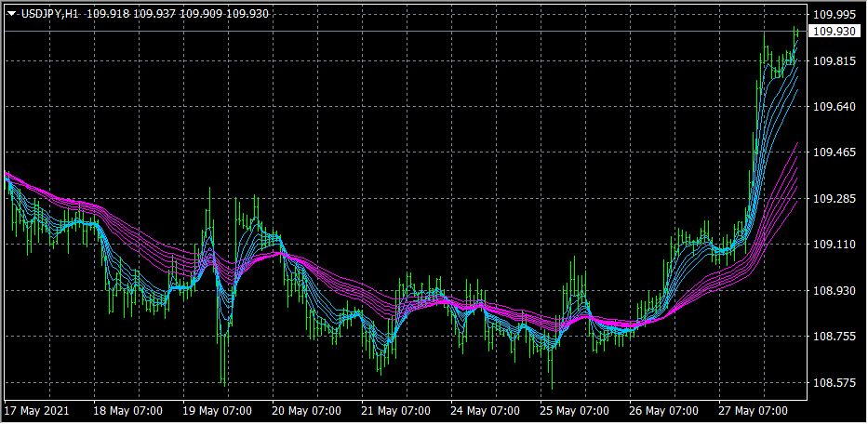Click the 109.640 price scale value
Image resolution: width=868 pixels, height=424 pixels.
(835, 106)
